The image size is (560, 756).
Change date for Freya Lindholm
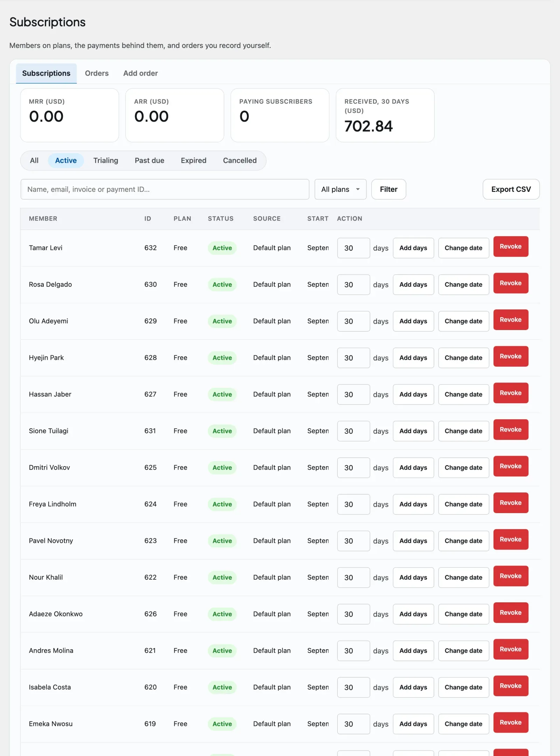(x=463, y=504)
